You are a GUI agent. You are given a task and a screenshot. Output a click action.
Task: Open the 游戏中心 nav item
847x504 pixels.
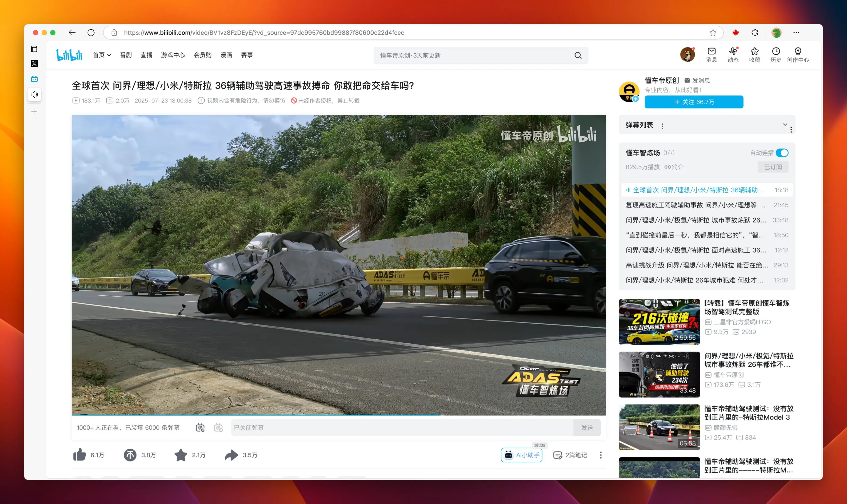(173, 55)
